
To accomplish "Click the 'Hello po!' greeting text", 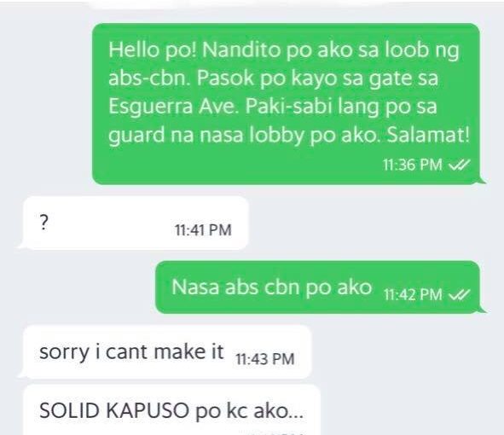I will [x=153, y=50].
